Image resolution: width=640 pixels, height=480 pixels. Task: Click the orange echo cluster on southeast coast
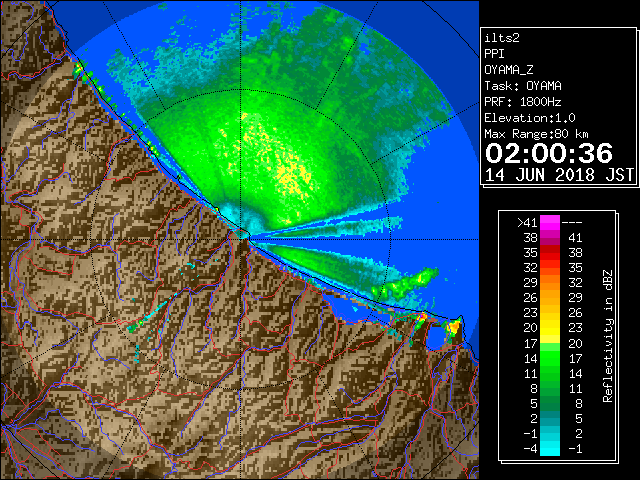453,327
